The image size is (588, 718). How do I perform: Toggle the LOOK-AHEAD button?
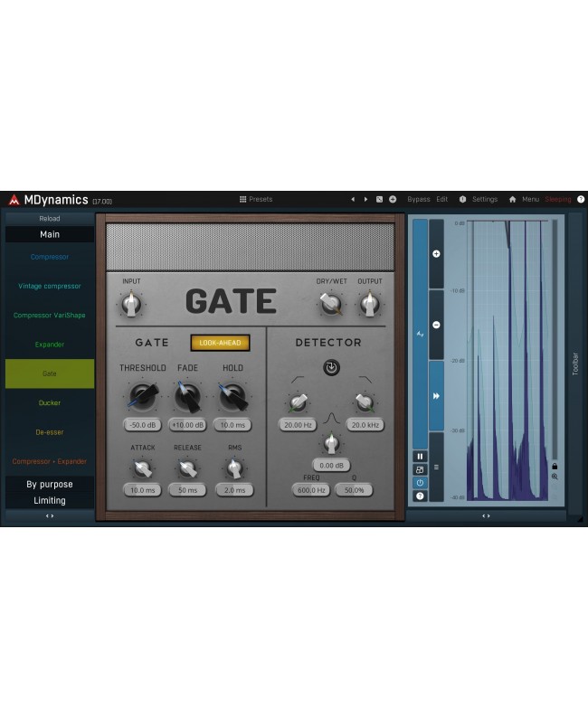(220, 343)
